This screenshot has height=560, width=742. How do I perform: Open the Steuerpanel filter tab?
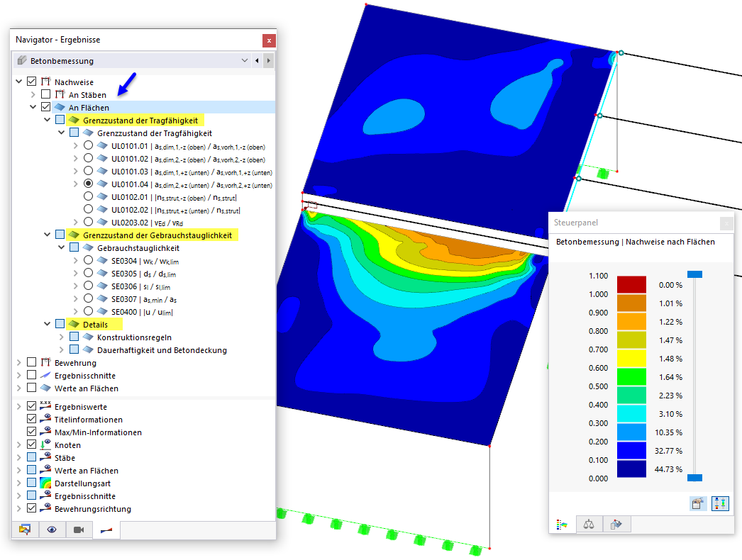tap(616, 525)
